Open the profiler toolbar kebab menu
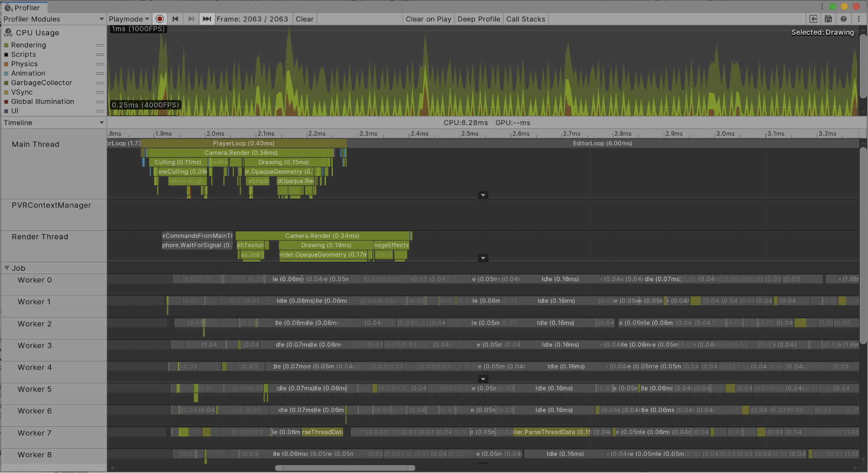 (x=858, y=19)
